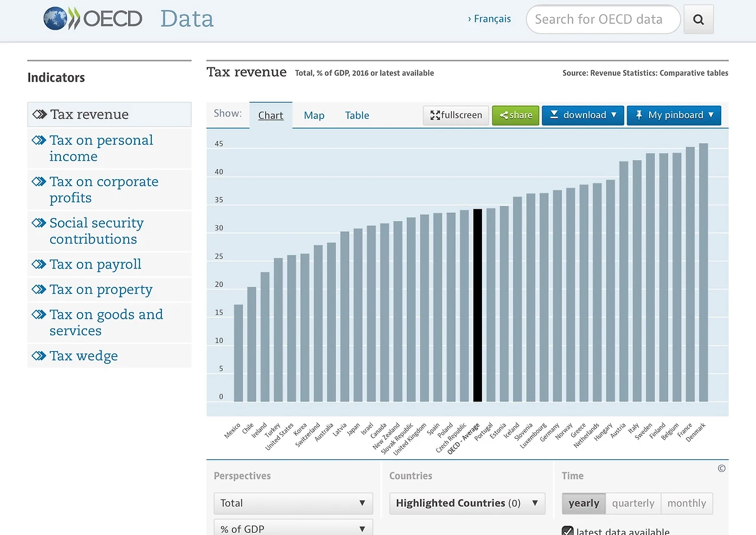Click the Hungary axis label
Image resolution: width=756 pixels, height=535 pixels.
[x=604, y=432]
